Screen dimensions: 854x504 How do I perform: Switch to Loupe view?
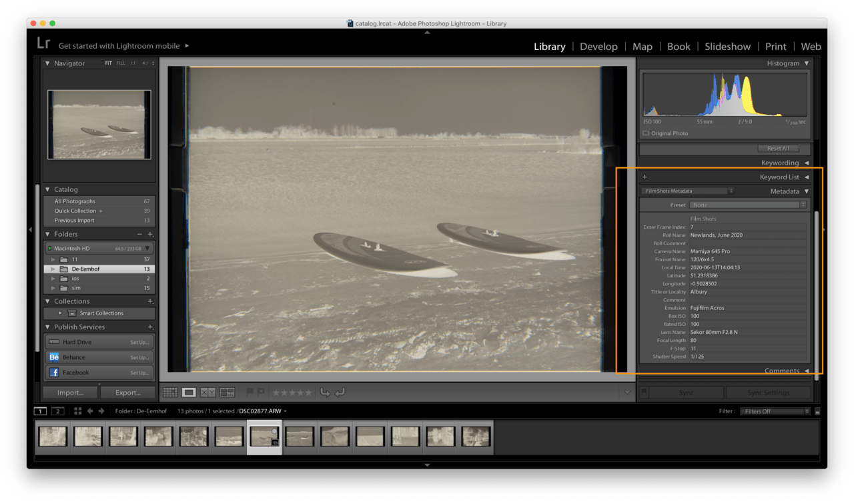click(x=189, y=393)
